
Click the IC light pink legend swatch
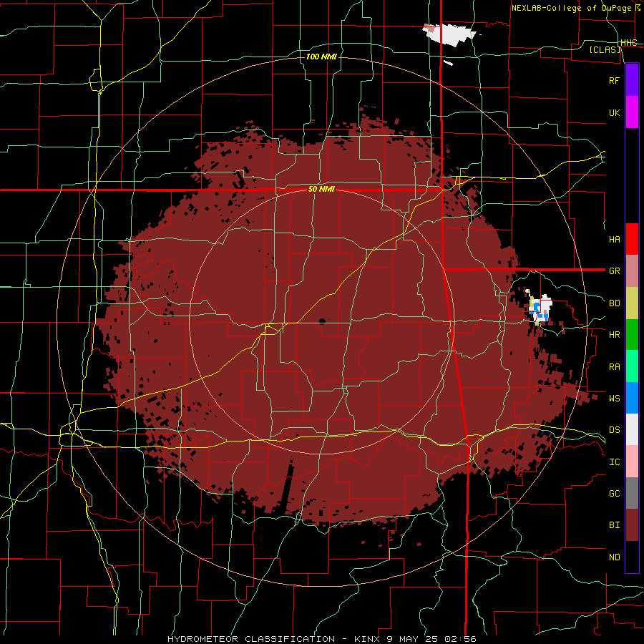(632, 462)
